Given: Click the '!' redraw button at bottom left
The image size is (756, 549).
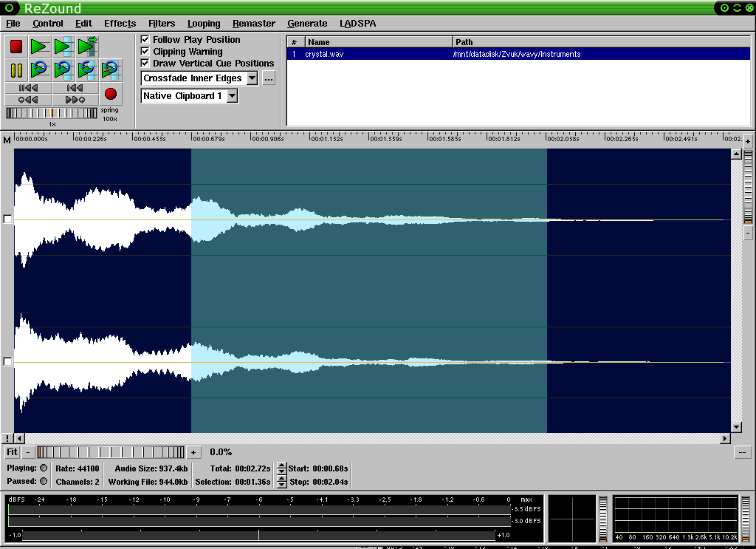Looking at the screenshot, I should coord(7,438).
